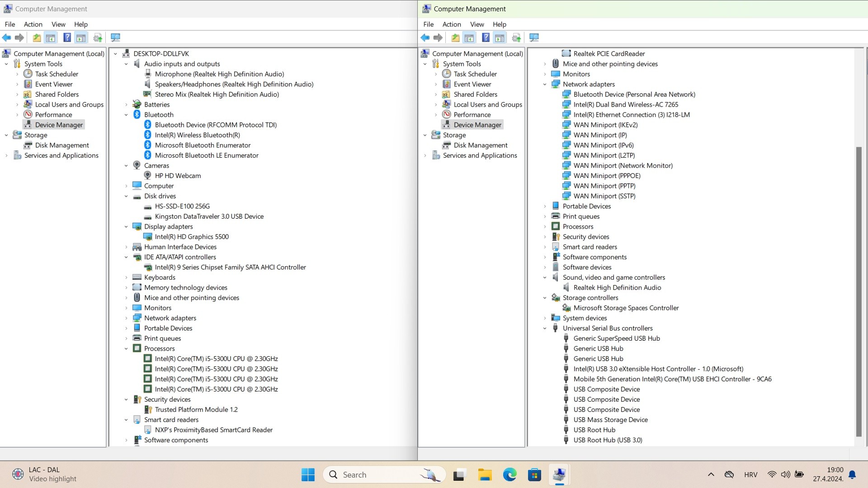Select DESKTOP-DDLLFVK root node
The height and width of the screenshot is (488, 868).
[161, 54]
